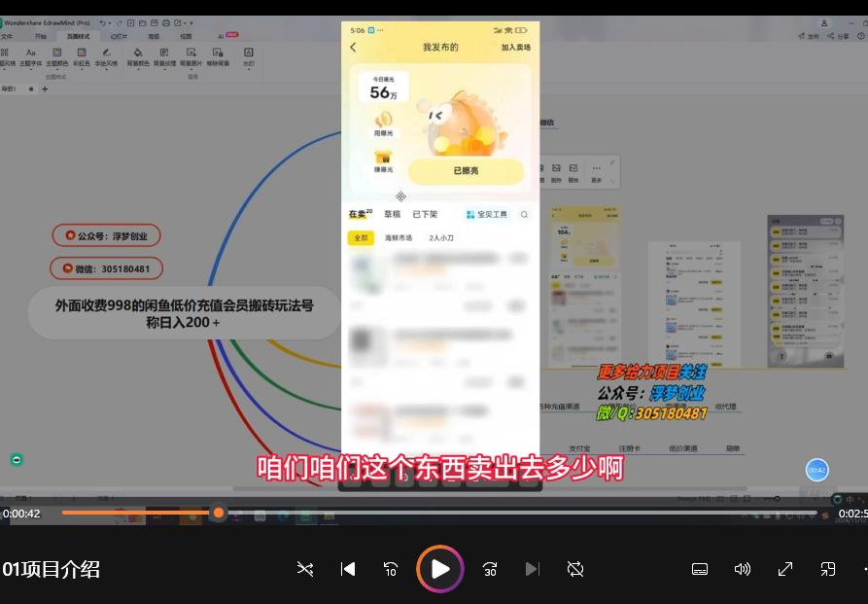Click the Save disk icon

(154, 22)
